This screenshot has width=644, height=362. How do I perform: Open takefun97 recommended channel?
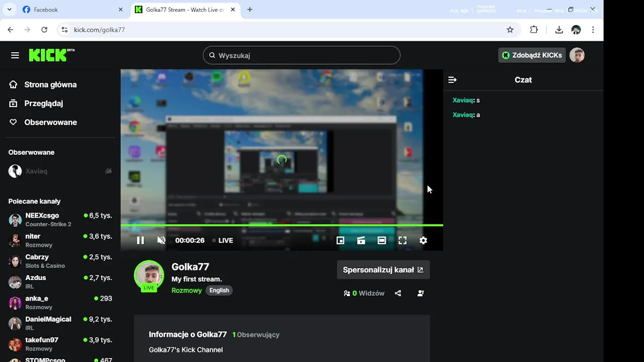60,344
